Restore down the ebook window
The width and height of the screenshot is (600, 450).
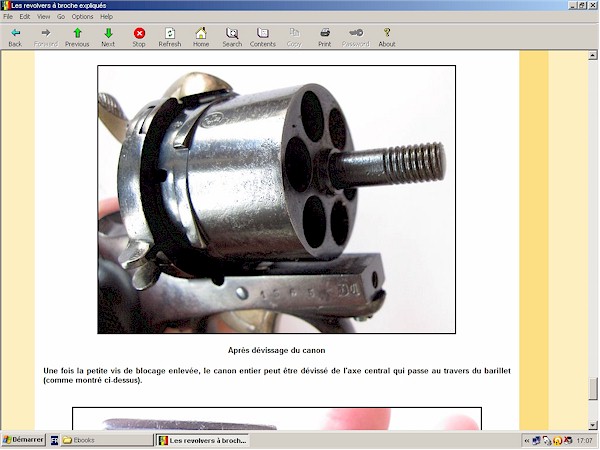coord(582,5)
